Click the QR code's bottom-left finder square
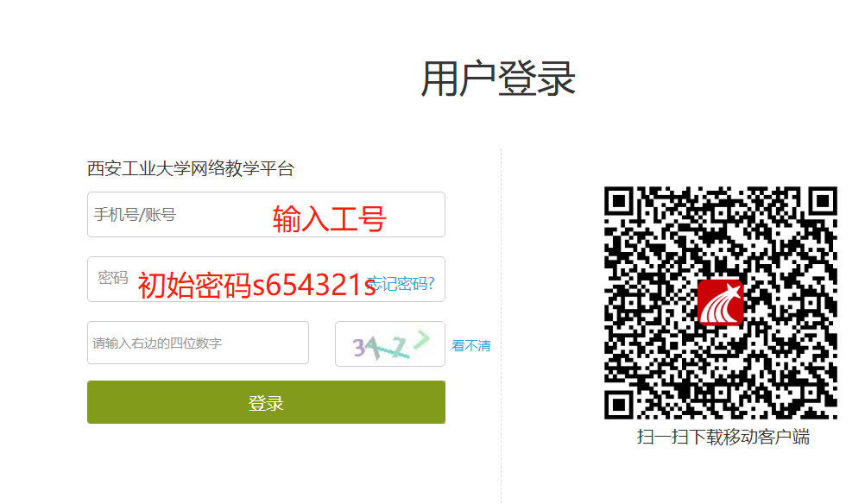Image resolution: width=865 pixels, height=504 pixels. click(x=618, y=406)
